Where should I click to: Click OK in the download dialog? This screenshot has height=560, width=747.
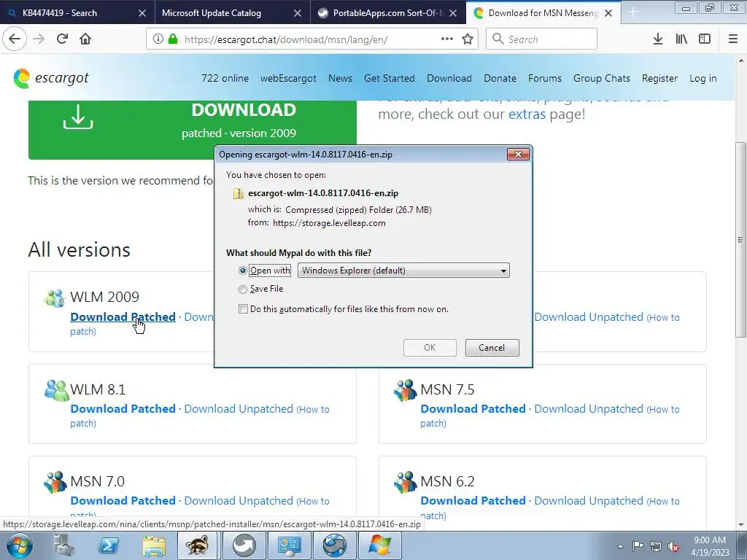(430, 348)
